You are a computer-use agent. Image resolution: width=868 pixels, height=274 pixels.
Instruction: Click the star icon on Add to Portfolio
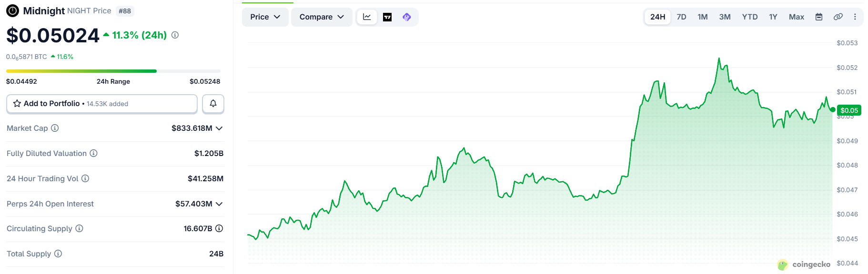tap(17, 104)
